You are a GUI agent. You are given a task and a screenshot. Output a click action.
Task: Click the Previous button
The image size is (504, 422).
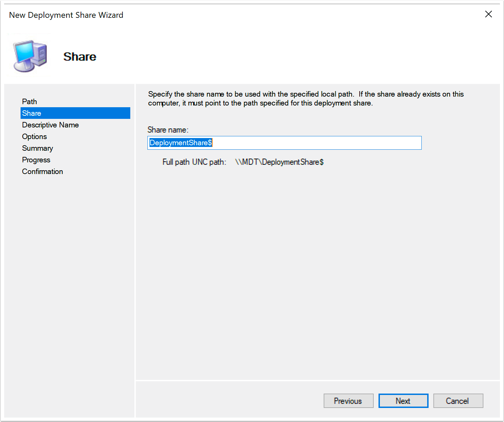348,401
